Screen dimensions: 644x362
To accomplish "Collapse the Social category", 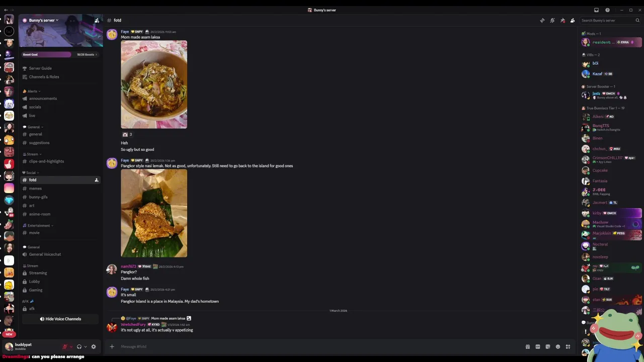I will pos(31,173).
